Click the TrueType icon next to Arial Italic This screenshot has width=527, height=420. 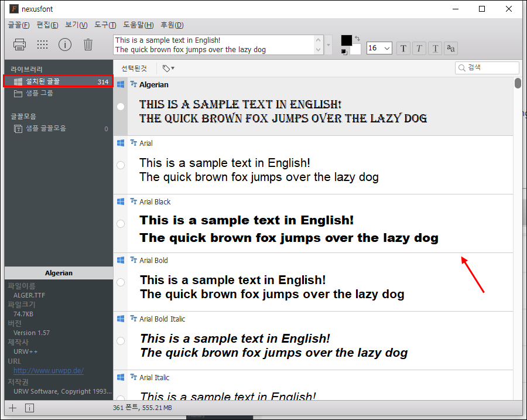[134, 377]
